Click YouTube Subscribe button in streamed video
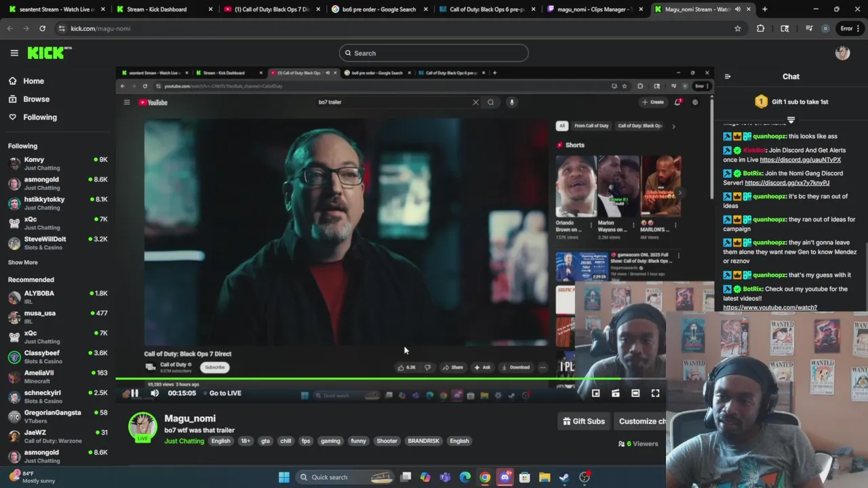868x488 pixels. [214, 367]
